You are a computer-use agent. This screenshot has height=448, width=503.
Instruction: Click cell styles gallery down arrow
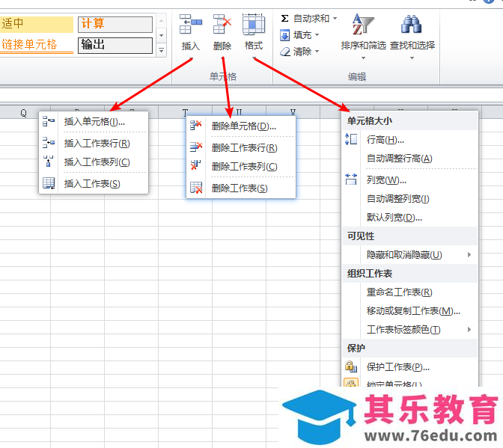(x=162, y=35)
